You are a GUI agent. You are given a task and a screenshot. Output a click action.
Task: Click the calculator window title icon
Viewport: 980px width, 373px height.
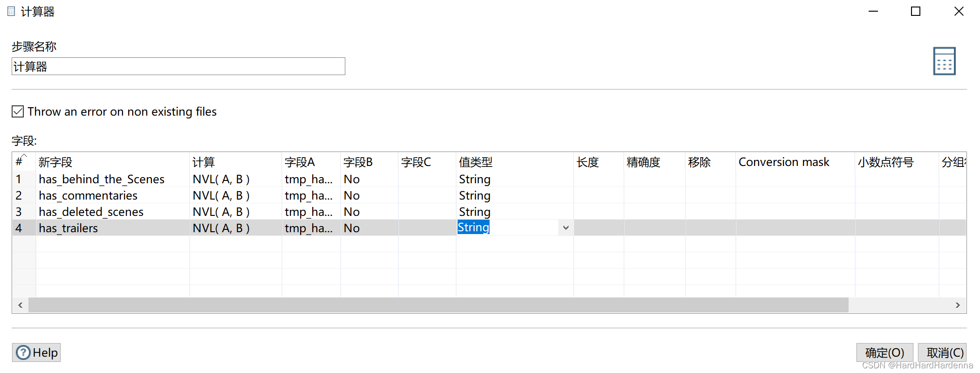[11, 11]
